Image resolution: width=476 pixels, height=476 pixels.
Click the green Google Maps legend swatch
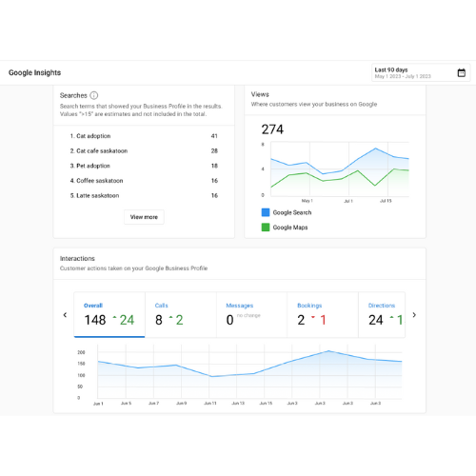[x=266, y=228]
